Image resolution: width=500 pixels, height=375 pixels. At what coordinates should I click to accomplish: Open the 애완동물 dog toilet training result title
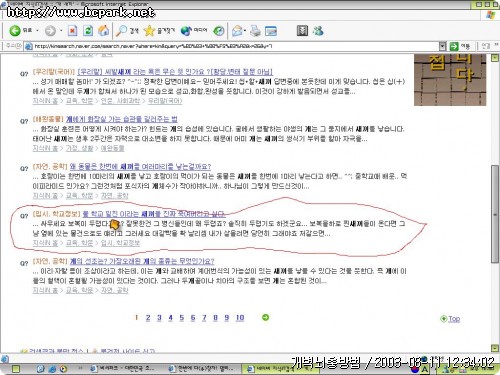click(122, 119)
